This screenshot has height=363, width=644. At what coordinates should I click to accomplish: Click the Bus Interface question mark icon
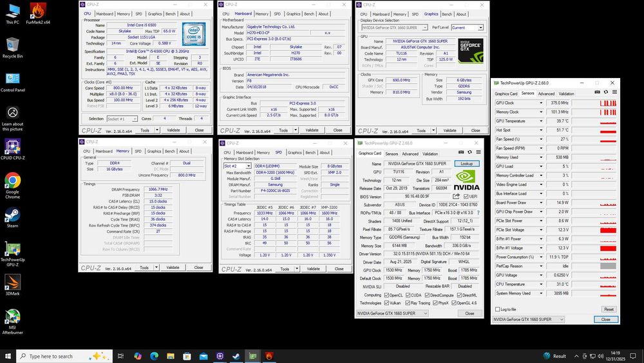(478, 213)
